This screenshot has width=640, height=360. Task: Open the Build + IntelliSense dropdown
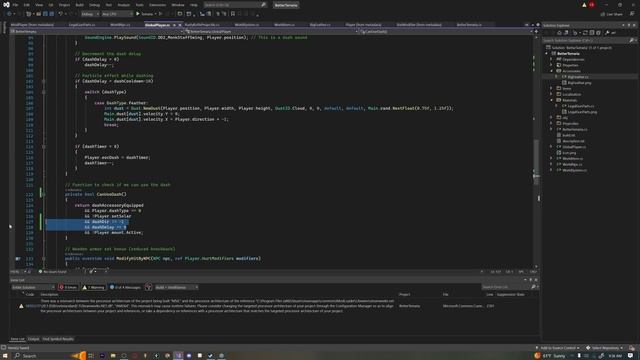pos(177,287)
